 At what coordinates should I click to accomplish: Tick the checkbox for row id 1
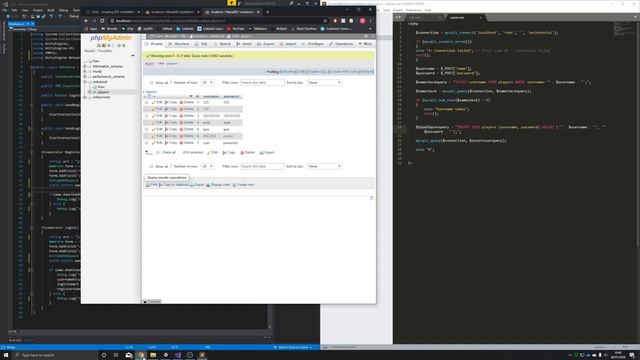coord(147,102)
